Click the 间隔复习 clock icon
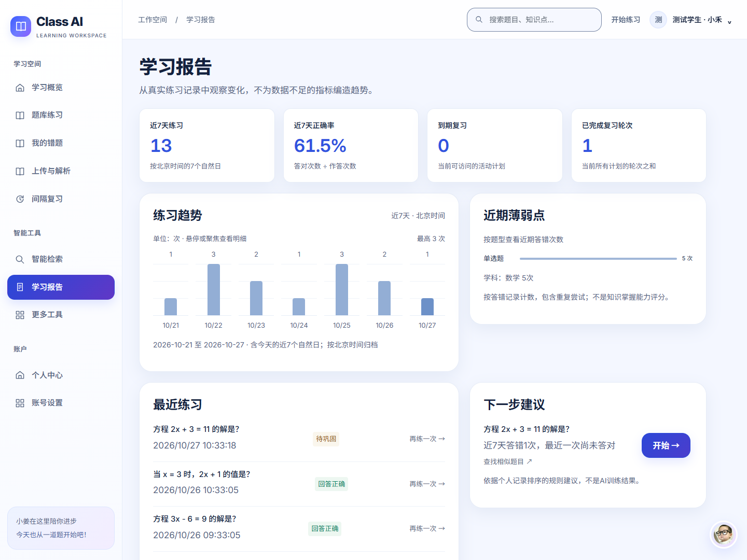 pyautogui.click(x=20, y=199)
